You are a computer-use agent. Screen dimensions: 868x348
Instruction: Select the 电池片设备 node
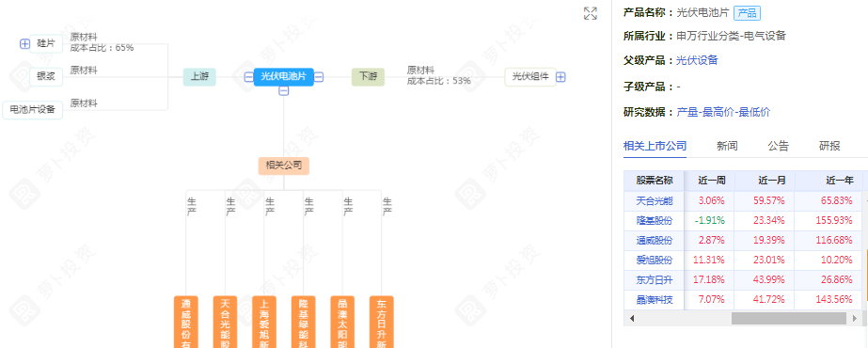[x=32, y=110]
